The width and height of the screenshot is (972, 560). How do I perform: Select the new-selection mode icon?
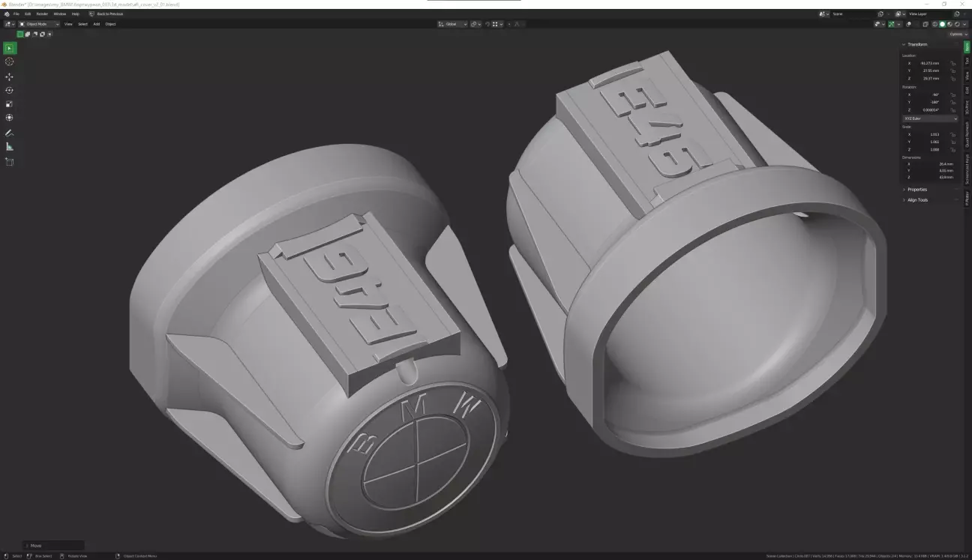(20, 34)
